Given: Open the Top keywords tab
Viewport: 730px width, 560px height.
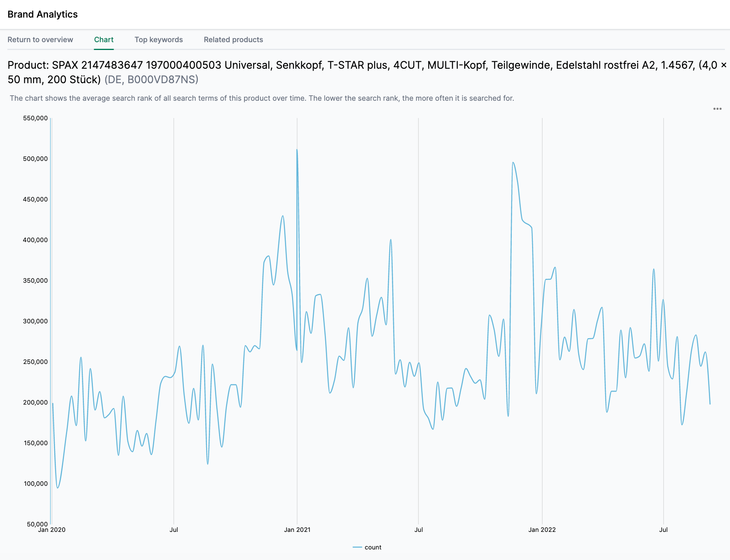Looking at the screenshot, I should (x=158, y=39).
